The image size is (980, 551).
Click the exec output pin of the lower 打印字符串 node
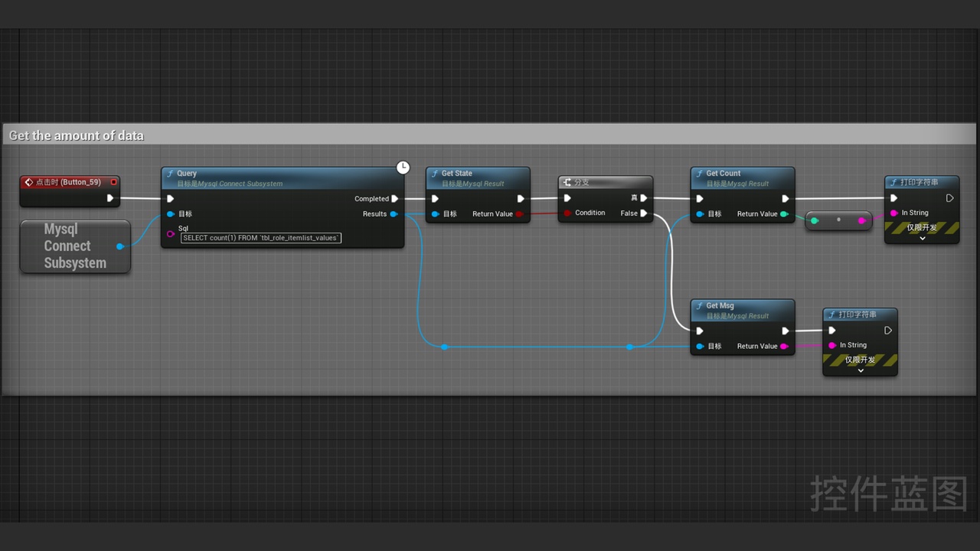888,331
